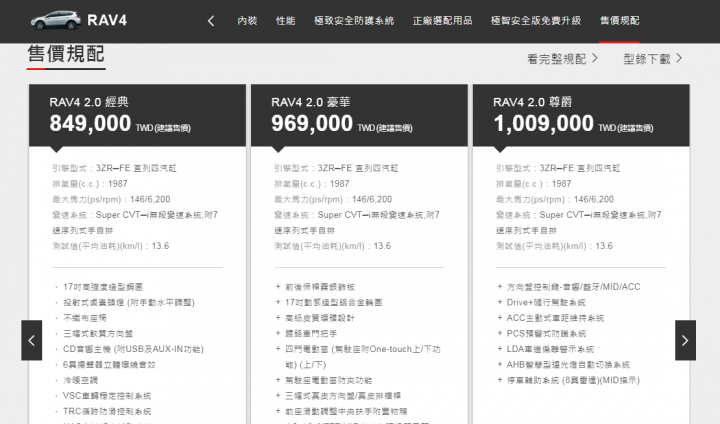Click the next carousel arrow button
Viewport: 720px width, 424px height.
pos(685,340)
